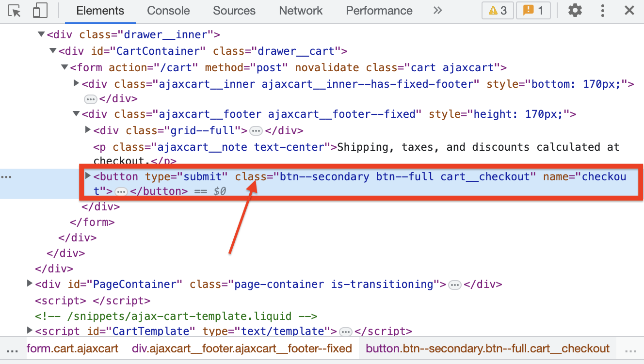The image size is (644, 364).
Task: Collapse the ajaxcart__footer div node
Action: pyautogui.click(x=76, y=114)
